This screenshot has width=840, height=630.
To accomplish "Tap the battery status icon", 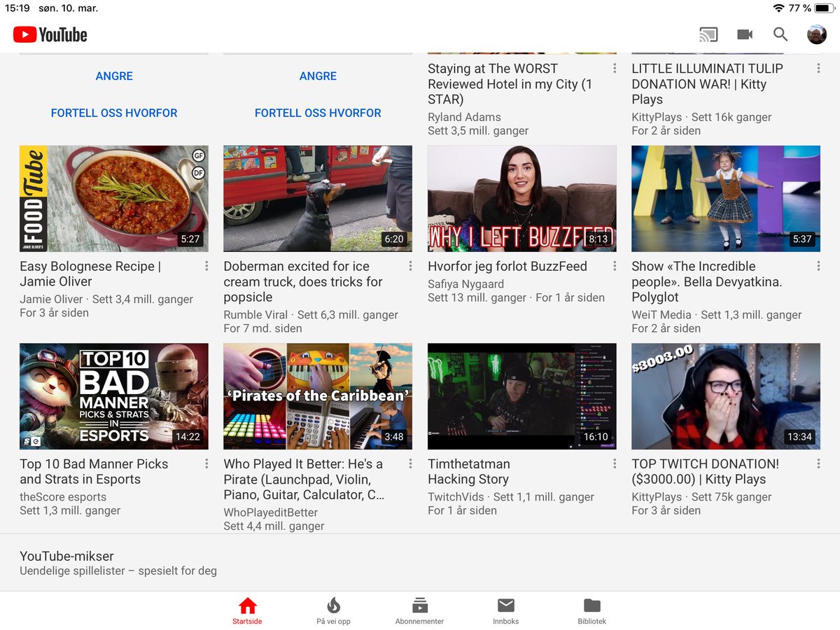I will click(823, 8).
